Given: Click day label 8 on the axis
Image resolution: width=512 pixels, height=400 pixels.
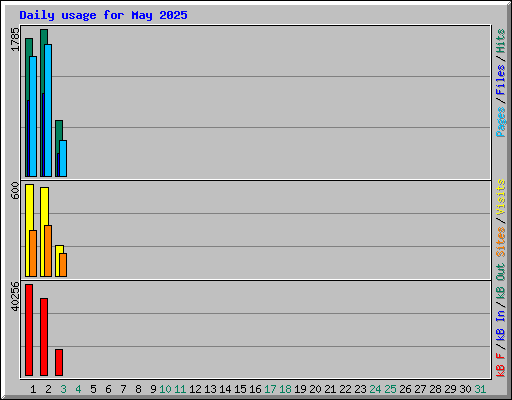Looking at the screenshot, I should pos(138,389).
